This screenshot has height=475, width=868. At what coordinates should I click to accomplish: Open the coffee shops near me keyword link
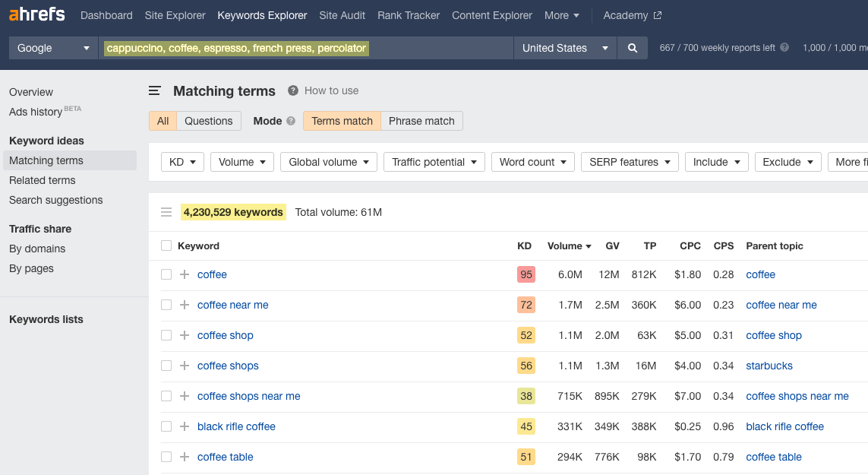click(x=248, y=396)
